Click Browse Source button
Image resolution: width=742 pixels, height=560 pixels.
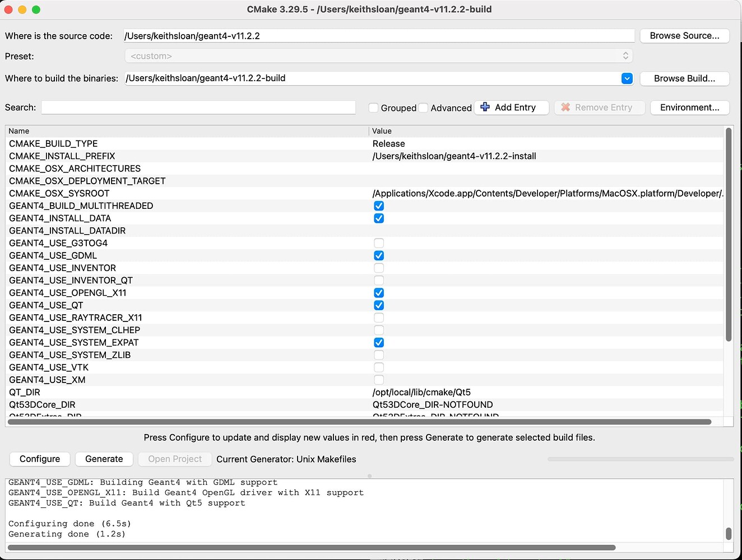tap(684, 35)
